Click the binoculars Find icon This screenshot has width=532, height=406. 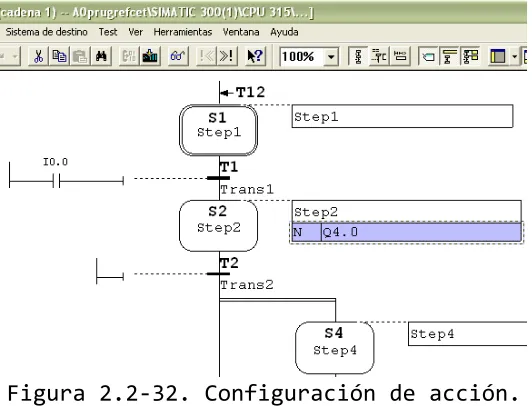click(x=101, y=56)
